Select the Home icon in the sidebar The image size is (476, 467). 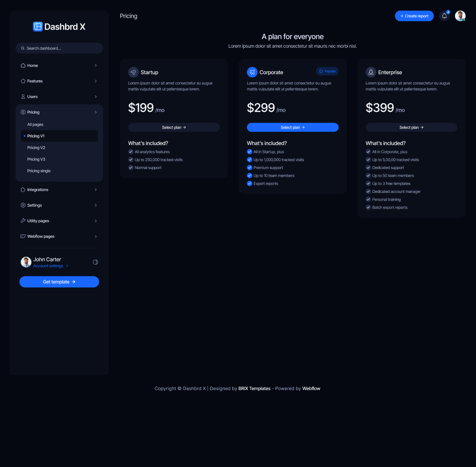23,65
